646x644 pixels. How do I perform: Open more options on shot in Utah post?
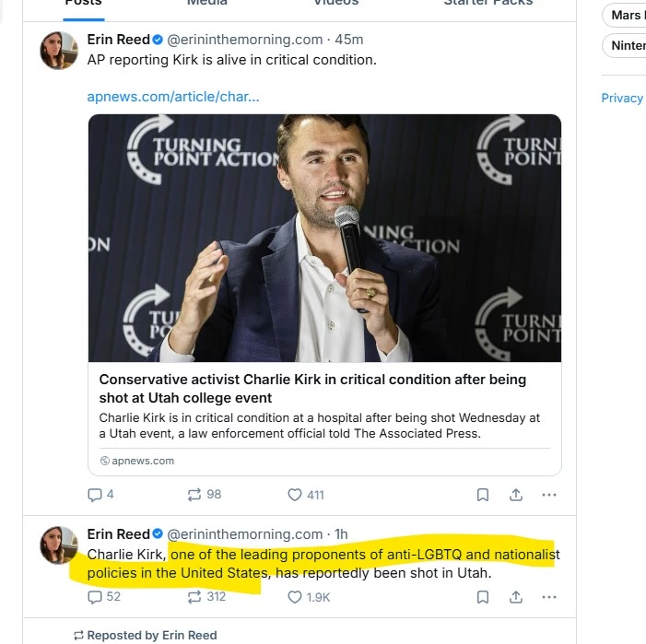[549, 597]
